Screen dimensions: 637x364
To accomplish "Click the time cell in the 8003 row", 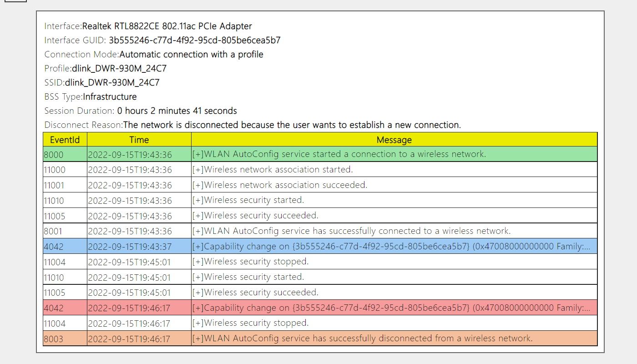I will [139, 339].
